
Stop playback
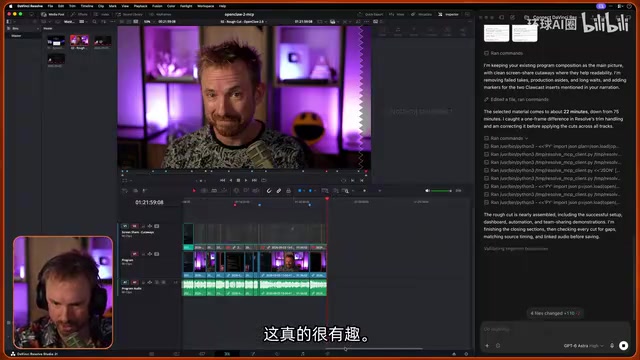(x=238, y=180)
